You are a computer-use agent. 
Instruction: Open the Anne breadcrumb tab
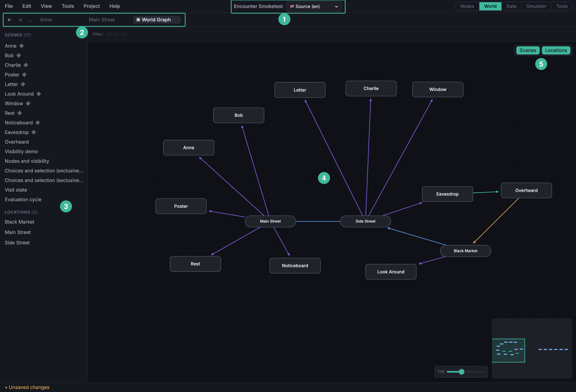(x=46, y=20)
